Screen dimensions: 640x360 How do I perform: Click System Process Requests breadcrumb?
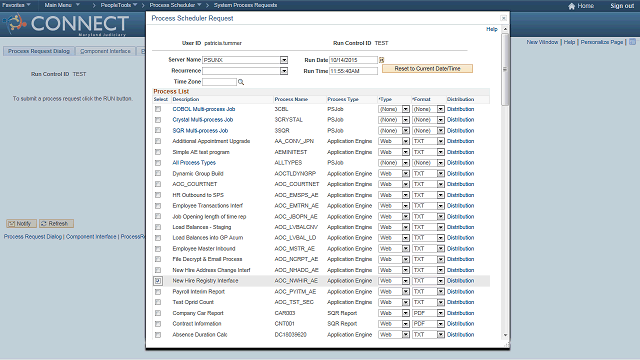click(245, 5)
